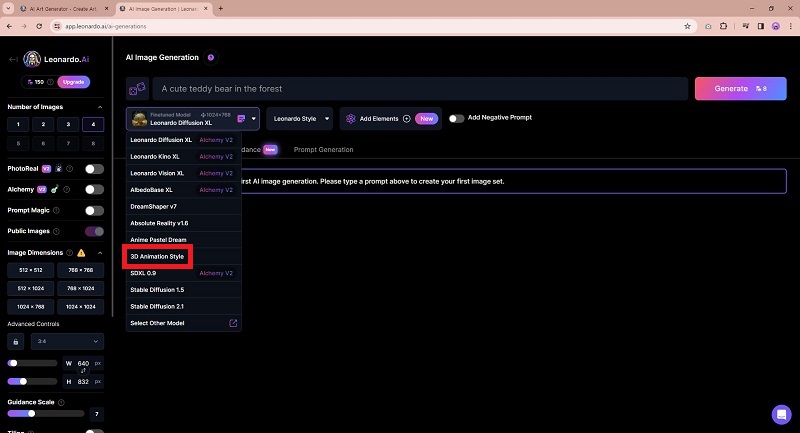Select SDXL 0.9 model
This screenshot has height=433, width=800.
[184, 273]
